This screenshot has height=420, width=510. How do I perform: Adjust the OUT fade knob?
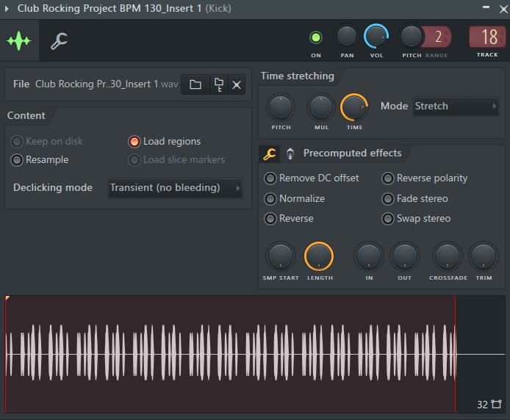click(405, 256)
